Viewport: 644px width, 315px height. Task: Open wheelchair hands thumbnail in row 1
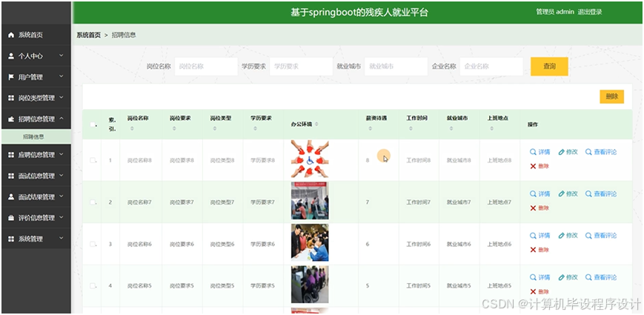click(310, 159)
